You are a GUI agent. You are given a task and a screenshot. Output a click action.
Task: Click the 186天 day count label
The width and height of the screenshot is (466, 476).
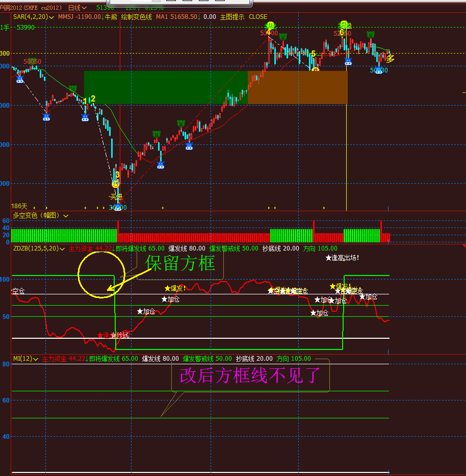pos(19,207)
